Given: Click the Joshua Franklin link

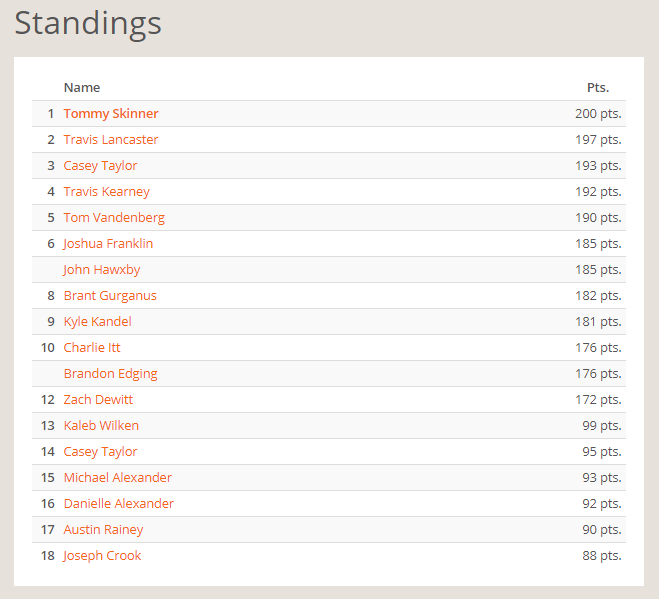Looking at the screenshot, I should point(108,244).
